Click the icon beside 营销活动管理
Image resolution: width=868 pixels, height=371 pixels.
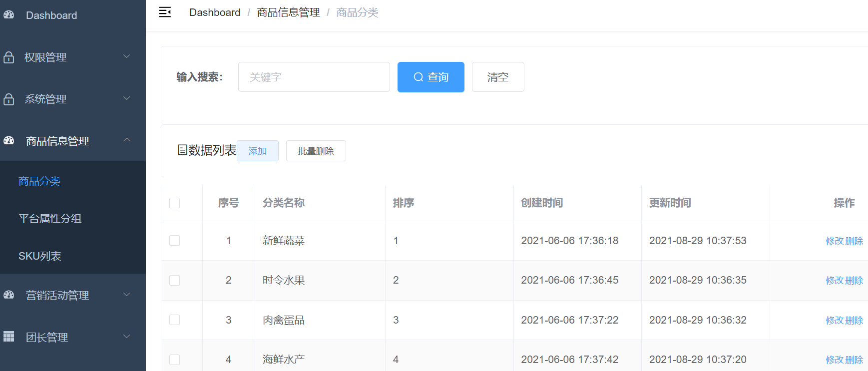pos(9,295)
